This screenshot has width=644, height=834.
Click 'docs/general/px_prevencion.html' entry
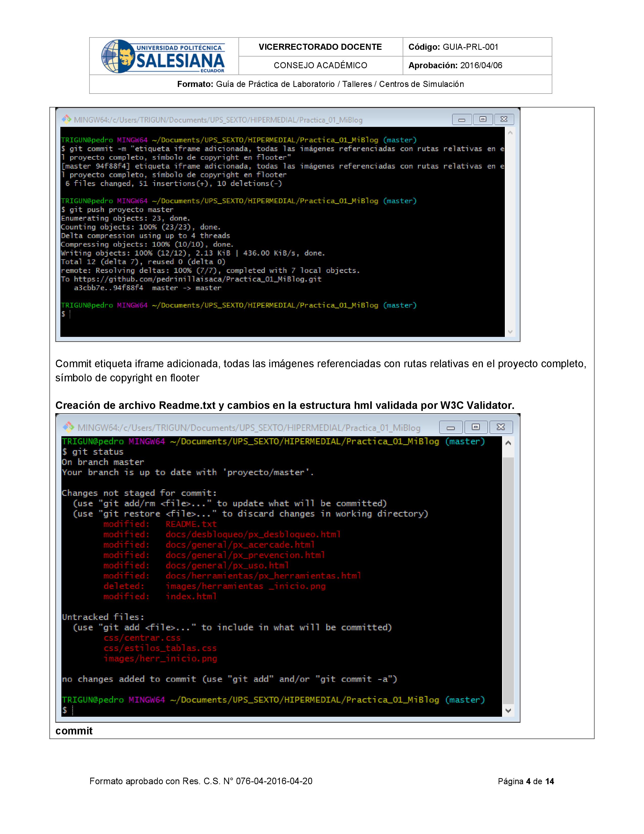245,555
